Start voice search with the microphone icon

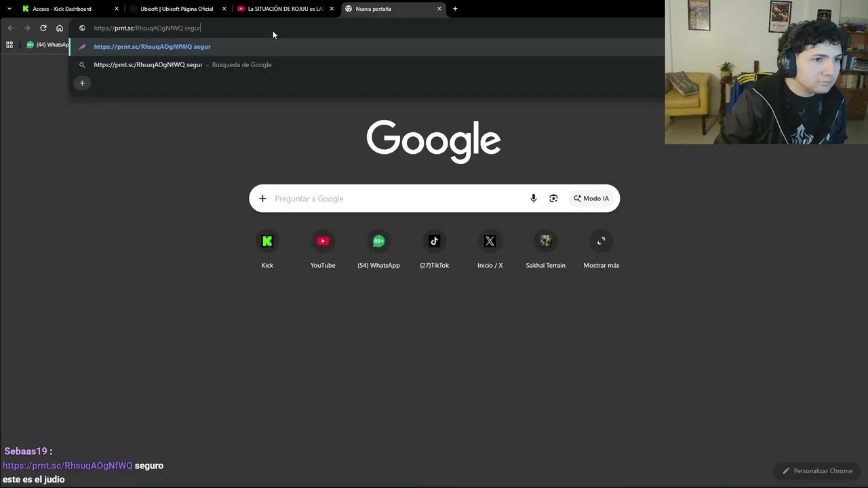click(534, 199)
